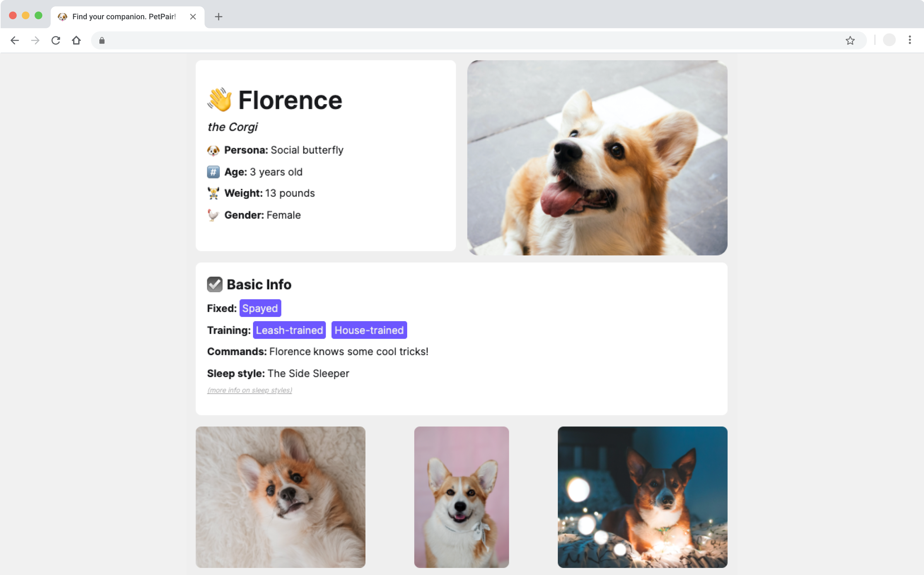Click the browser back arrow
Image resolution: width=924 pixels, height=575 pixels.
(x=15, y=40)
